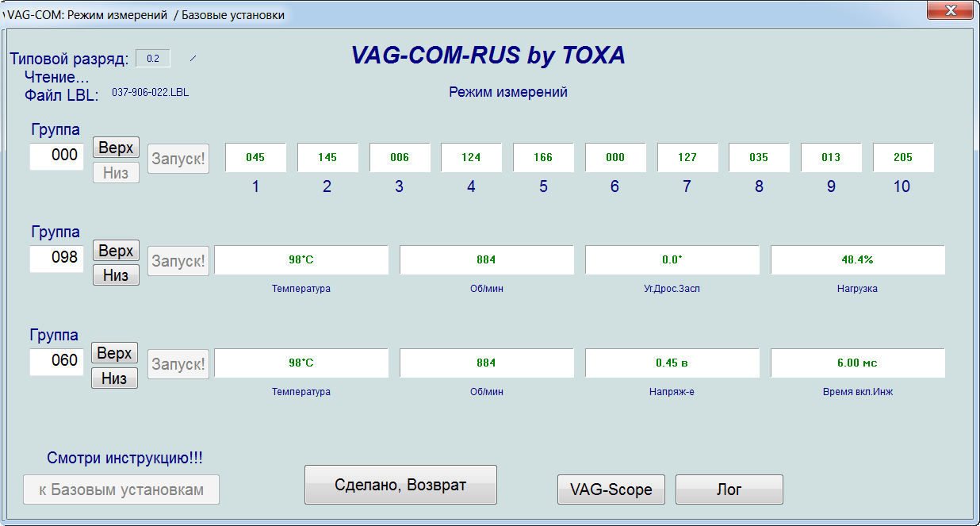Click the Температура label in group 098 row
Image resolution: width=980 pixels, height=526 pixels.
pyautogui.click(x=301, y=289)
